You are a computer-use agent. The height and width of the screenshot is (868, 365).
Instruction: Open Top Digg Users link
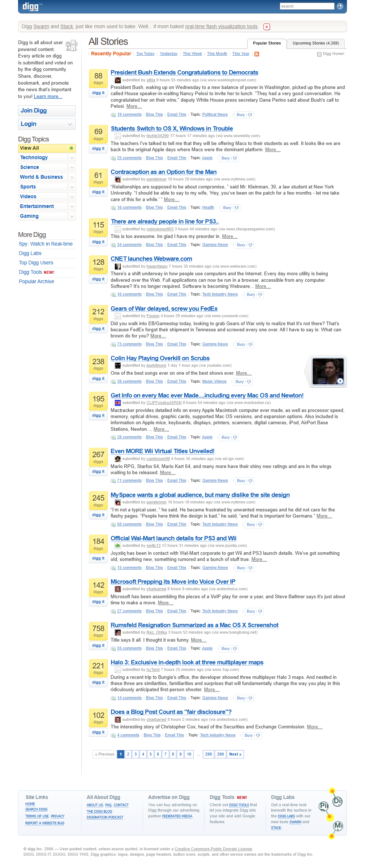tap(36, 263)
